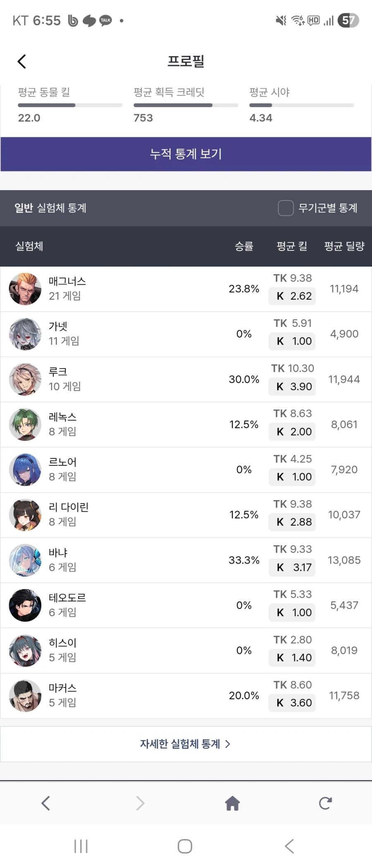
Task: Toggle weapon-type statistics view on
Action: (286, 208)
